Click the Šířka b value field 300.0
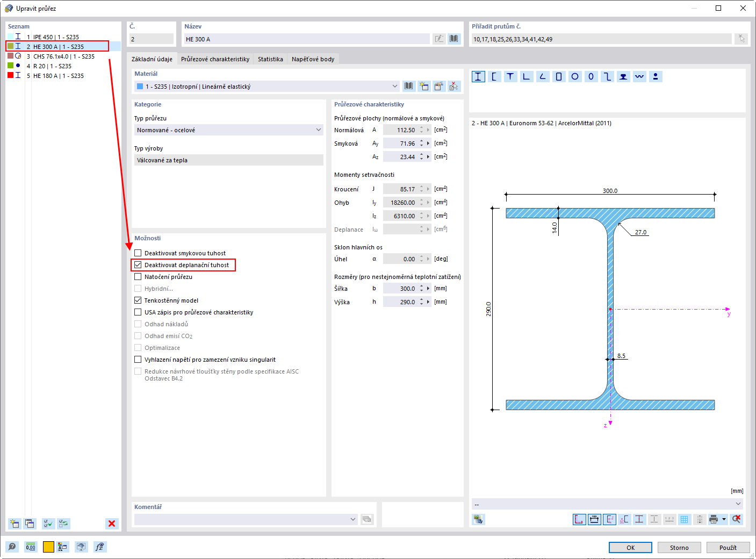756x559 pixels. pos(400,289)
